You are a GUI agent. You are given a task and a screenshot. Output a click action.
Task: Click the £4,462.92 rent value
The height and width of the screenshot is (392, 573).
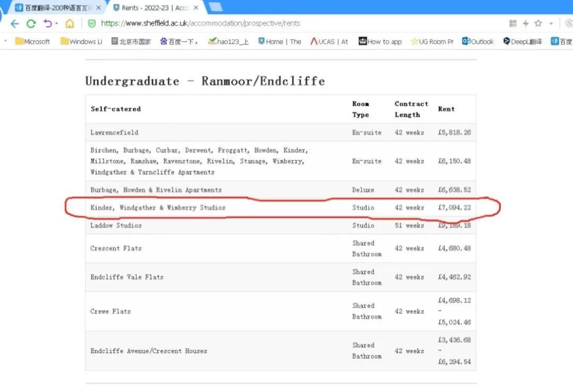point(454,277)
